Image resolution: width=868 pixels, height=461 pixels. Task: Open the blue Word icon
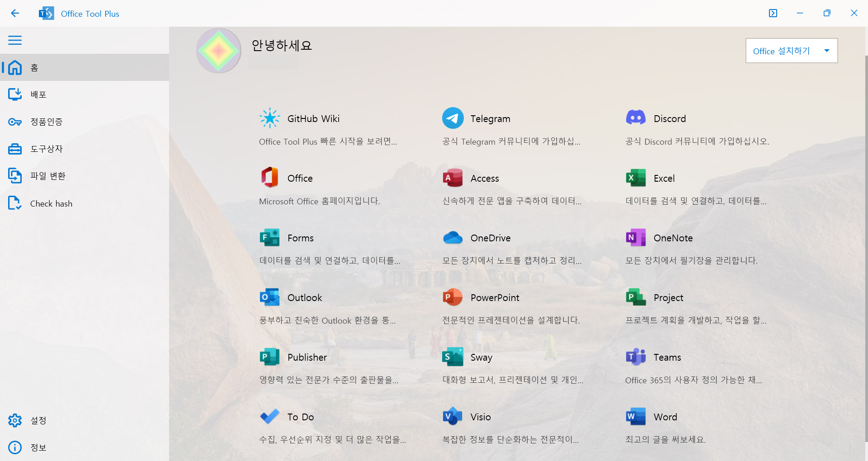(x=636, y=416)
